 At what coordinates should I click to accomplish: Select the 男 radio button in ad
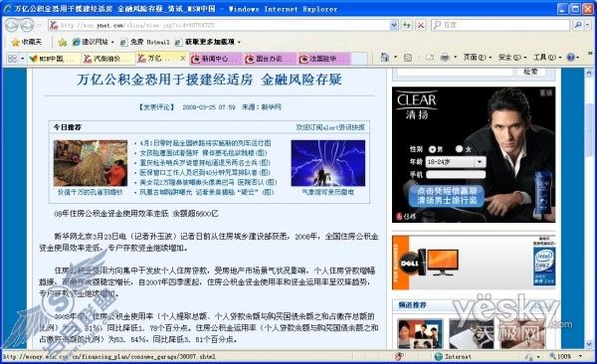[x=432, y=149]
